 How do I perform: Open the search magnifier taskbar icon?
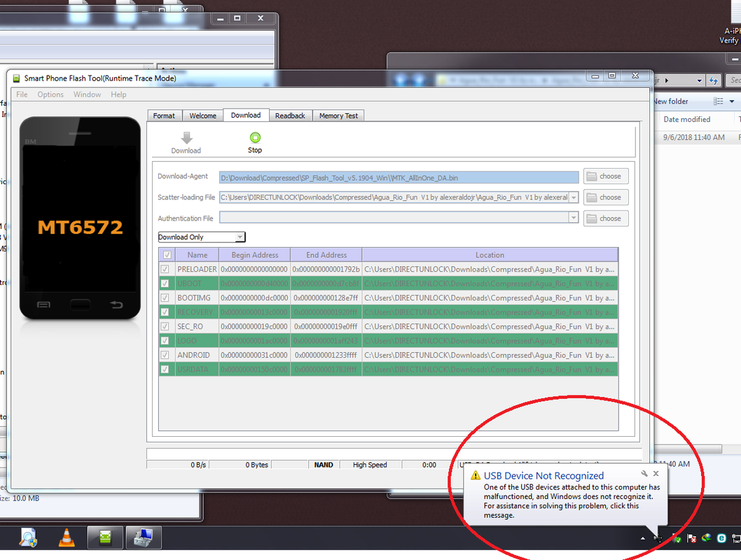[x=28, y=538]
